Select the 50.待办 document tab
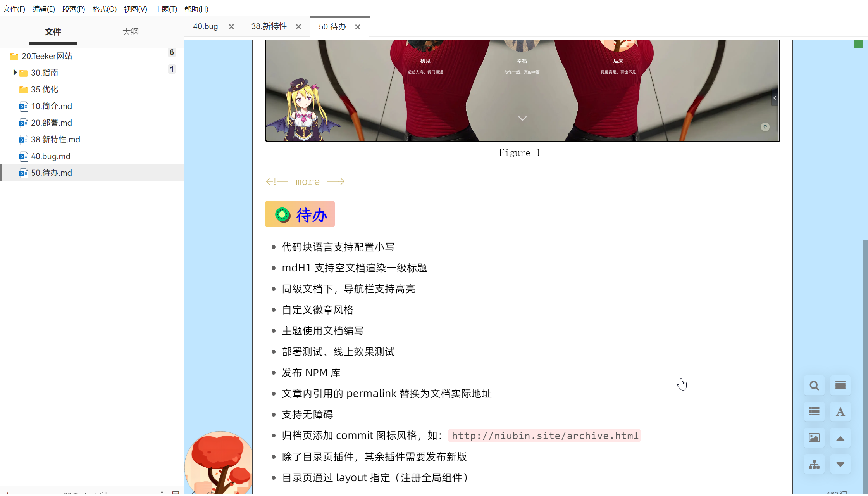Screen dimensions: 868x496 332,27
